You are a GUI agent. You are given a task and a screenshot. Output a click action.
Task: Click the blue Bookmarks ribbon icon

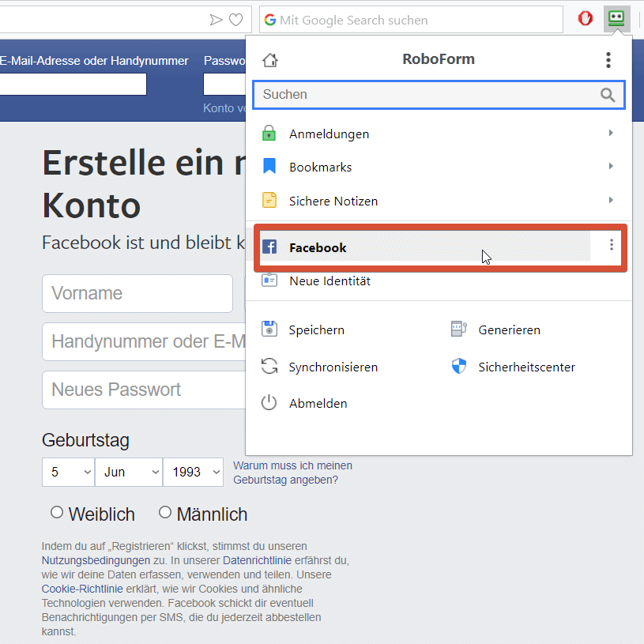[x=269, y=166]
